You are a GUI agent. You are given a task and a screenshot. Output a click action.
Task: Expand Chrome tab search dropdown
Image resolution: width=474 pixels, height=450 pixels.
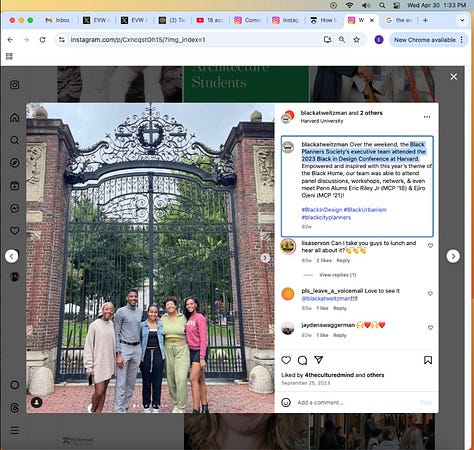[x=462, y=20]
